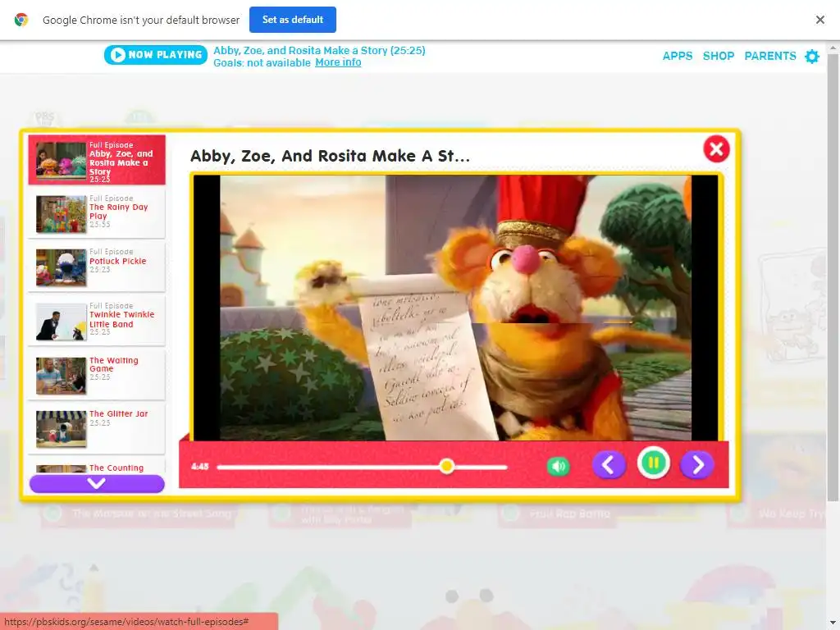The image size is (840, 630).
Task: Pause the video with the green button
Action: pyautogui.click(x=653, y=463)
